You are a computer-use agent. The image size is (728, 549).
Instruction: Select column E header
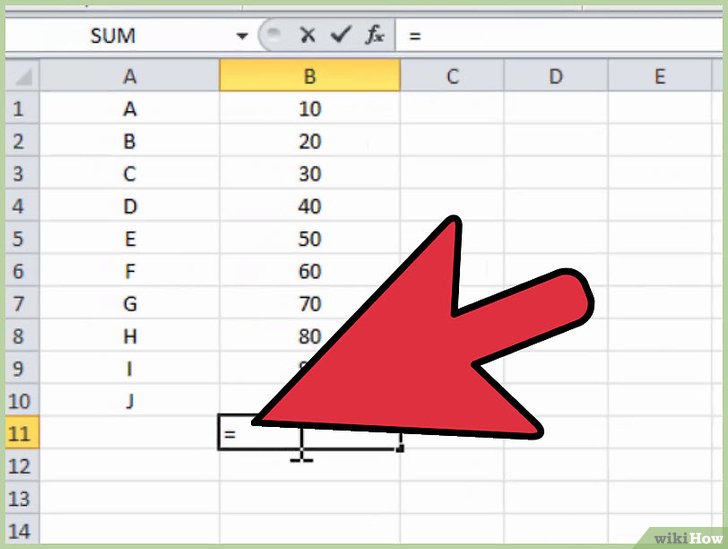659,76
